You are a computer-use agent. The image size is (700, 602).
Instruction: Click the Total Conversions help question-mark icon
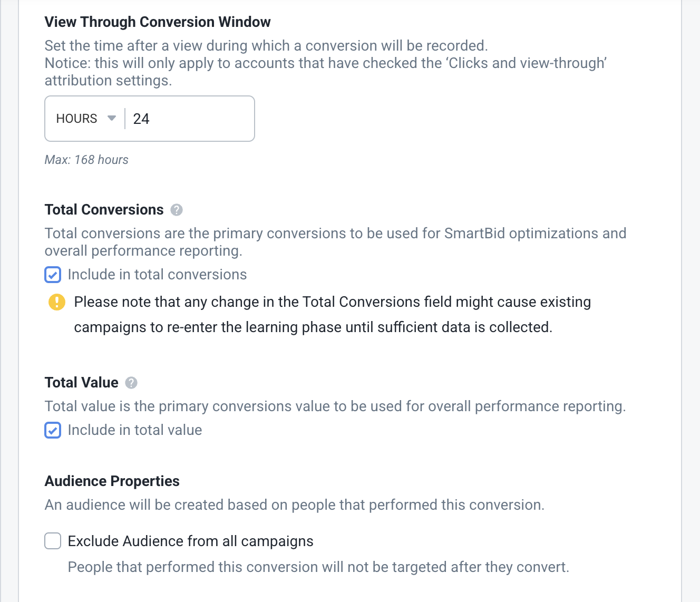(177, 210)
